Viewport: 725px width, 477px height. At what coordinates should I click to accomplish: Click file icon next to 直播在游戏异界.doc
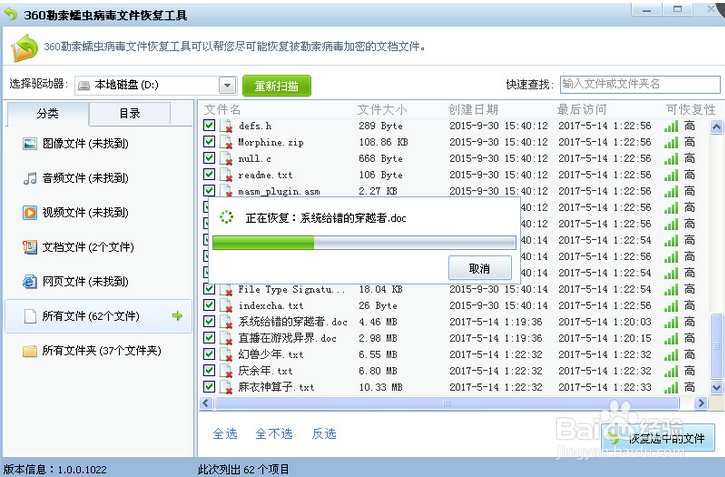226,338
